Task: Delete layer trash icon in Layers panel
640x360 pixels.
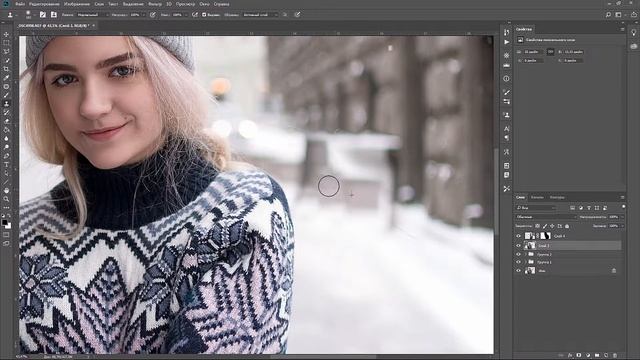Action: 615,356
